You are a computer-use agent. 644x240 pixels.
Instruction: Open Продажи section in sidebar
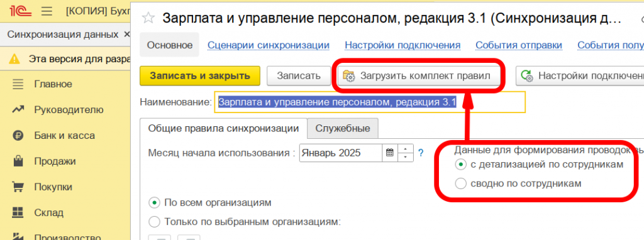[x=55, y=161]
